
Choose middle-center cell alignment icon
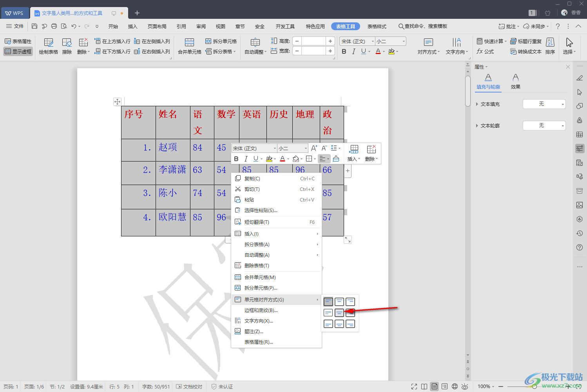(x=339, y=312)
